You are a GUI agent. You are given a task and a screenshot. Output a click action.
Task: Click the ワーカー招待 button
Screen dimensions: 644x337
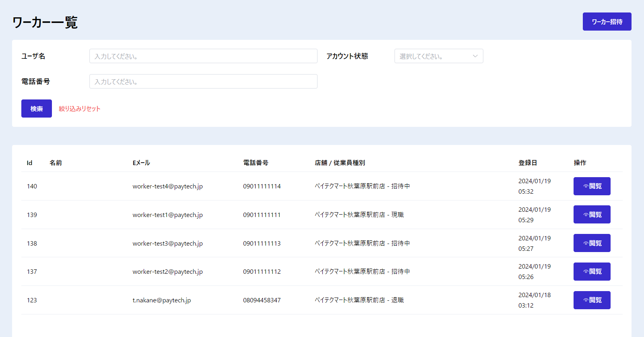pyautogui.click(x=607, y=22)
